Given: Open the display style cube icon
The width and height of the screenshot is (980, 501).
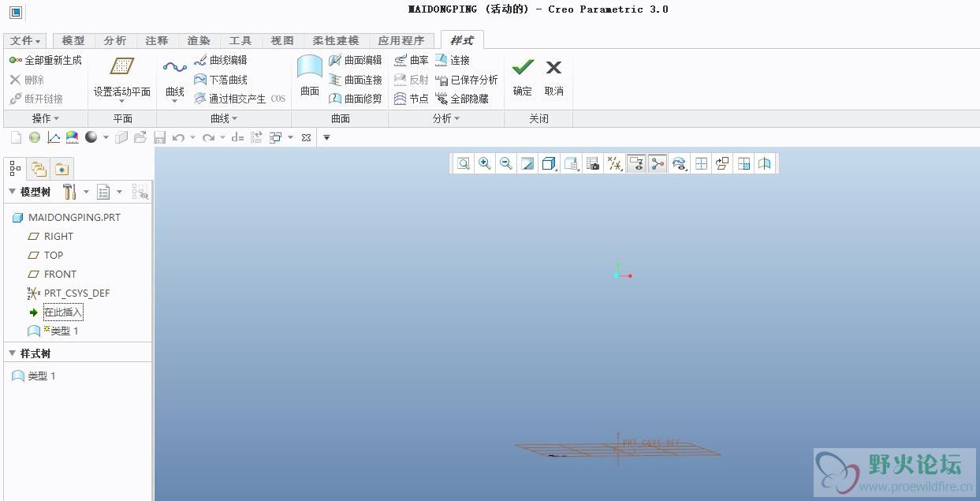Looking at the screenshot, I should point(550,163).
